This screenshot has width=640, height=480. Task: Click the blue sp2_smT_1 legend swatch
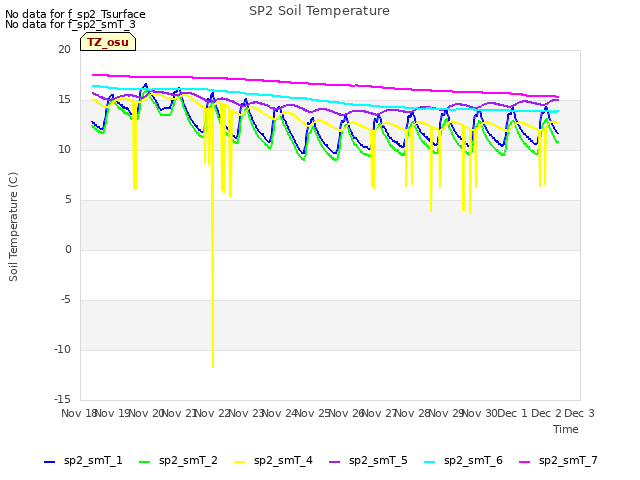pos(49,462)
